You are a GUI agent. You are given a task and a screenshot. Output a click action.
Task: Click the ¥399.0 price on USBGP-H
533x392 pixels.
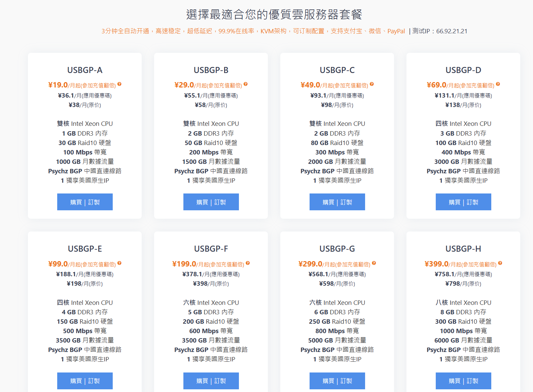click(x=436, y=264)
